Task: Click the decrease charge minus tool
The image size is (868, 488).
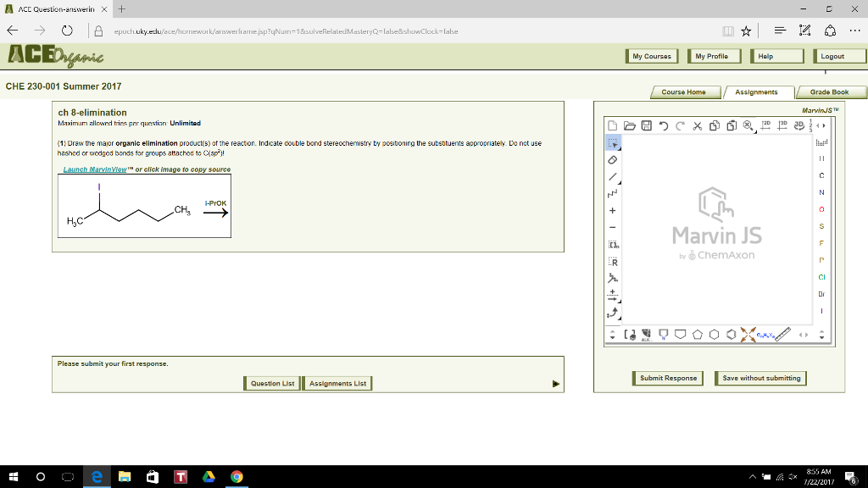Action: pyautogui.click(x=613, y=227)
